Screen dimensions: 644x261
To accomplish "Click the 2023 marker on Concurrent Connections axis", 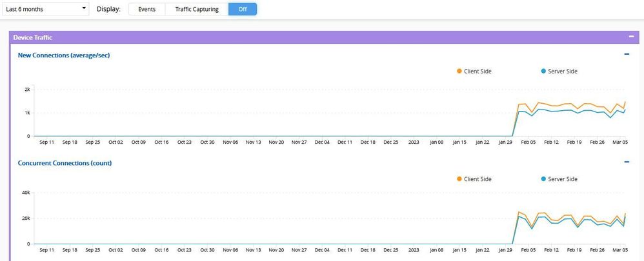I will [x=414, y=249].
